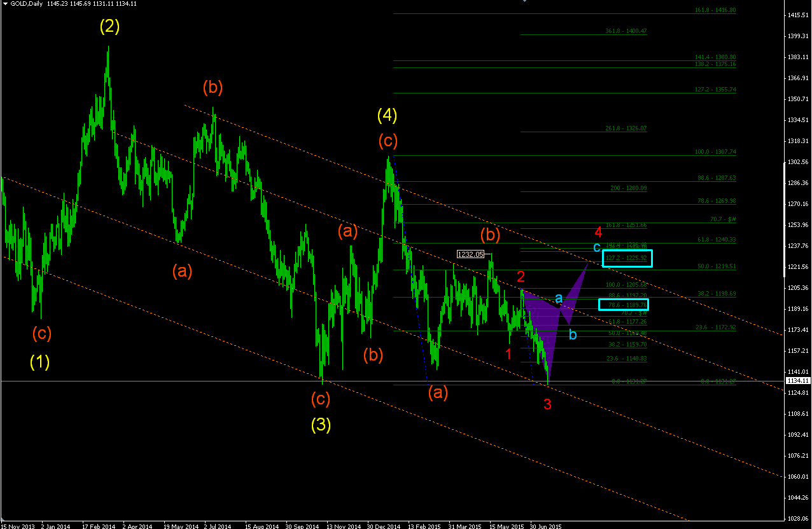Click the 30 Dec 2014 date label

pos(384,526)
